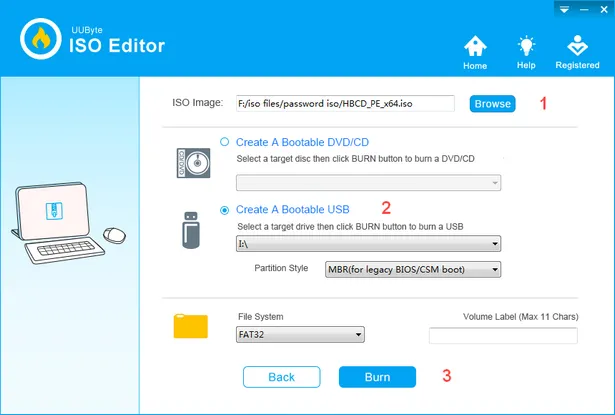Click the USB flash drive icon

tap(191, 230)
